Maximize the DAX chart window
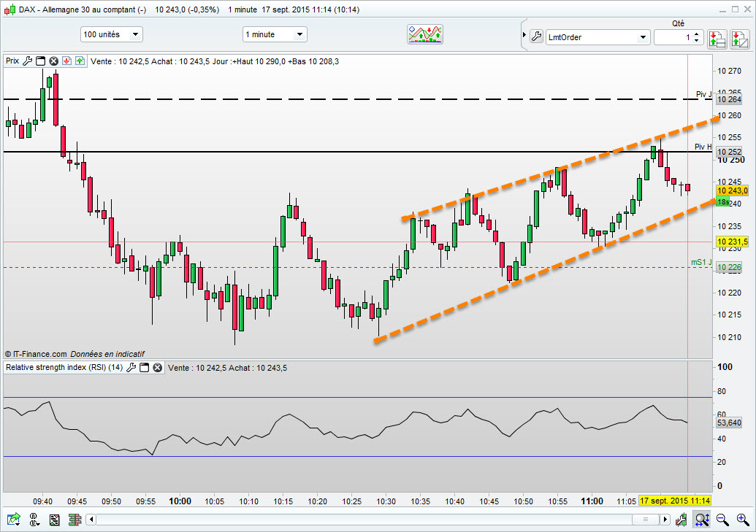This screenshot has height=532, width=756. [x=735, y=9]
